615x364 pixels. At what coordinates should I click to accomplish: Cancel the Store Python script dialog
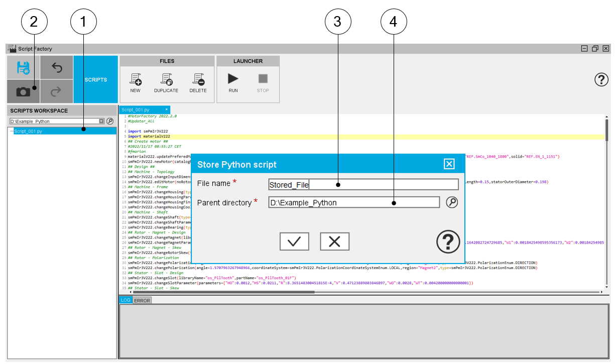coord(334,241)
